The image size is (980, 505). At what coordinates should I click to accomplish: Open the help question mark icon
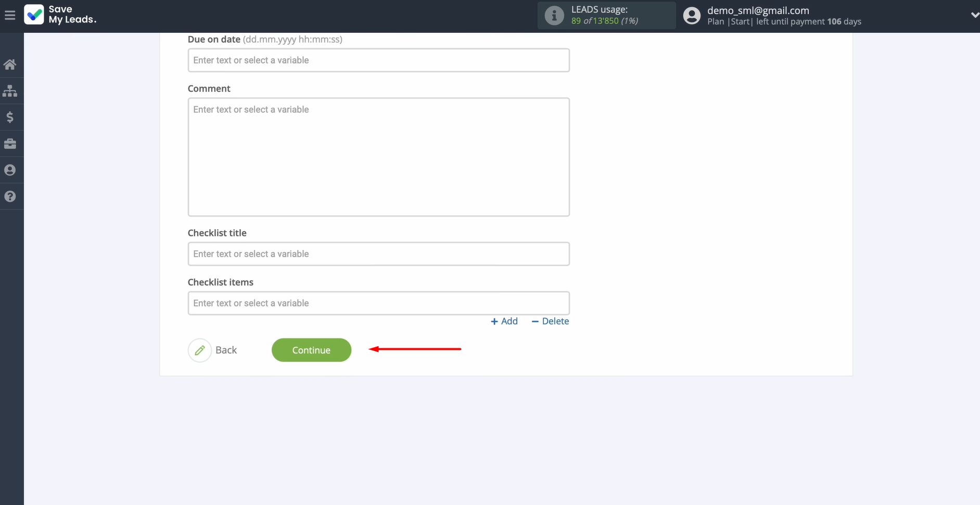pos(10,196)
